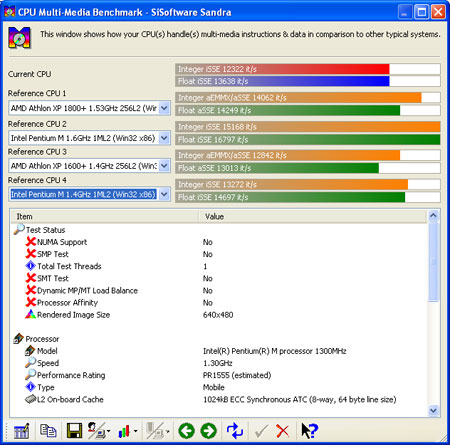Open the bar chart icon dropdown
This screenshot has width=450, height=445.
(x=136, y=431)
